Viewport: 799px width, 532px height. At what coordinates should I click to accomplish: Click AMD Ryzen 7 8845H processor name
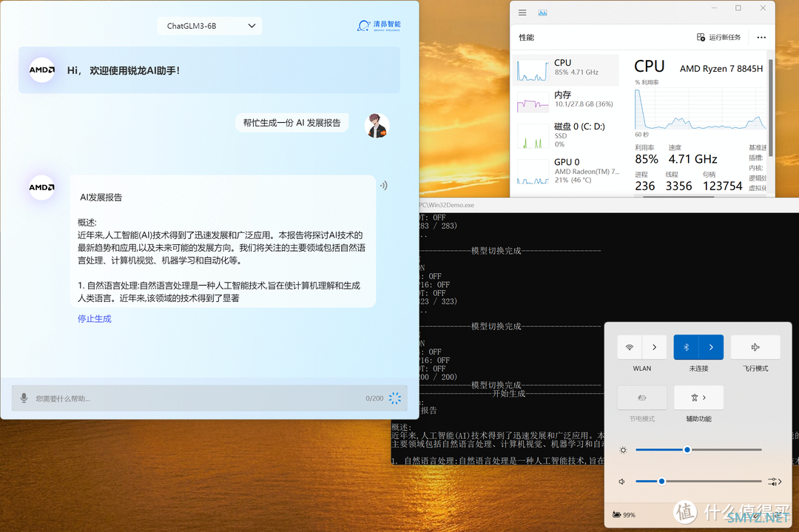tap(721, 68)
